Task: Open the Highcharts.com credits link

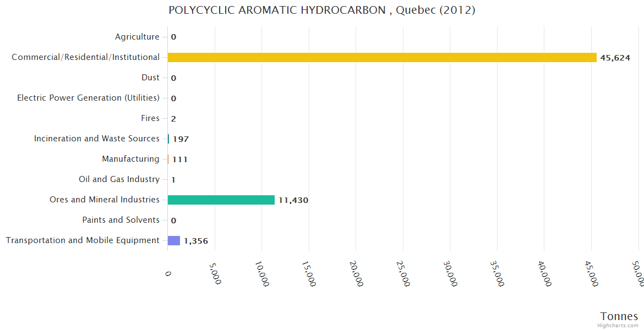Action: pos(618,326)
